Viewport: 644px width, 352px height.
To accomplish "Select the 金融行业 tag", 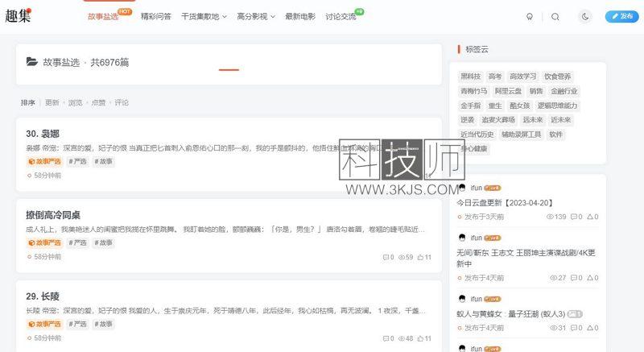I will [564, 91].
